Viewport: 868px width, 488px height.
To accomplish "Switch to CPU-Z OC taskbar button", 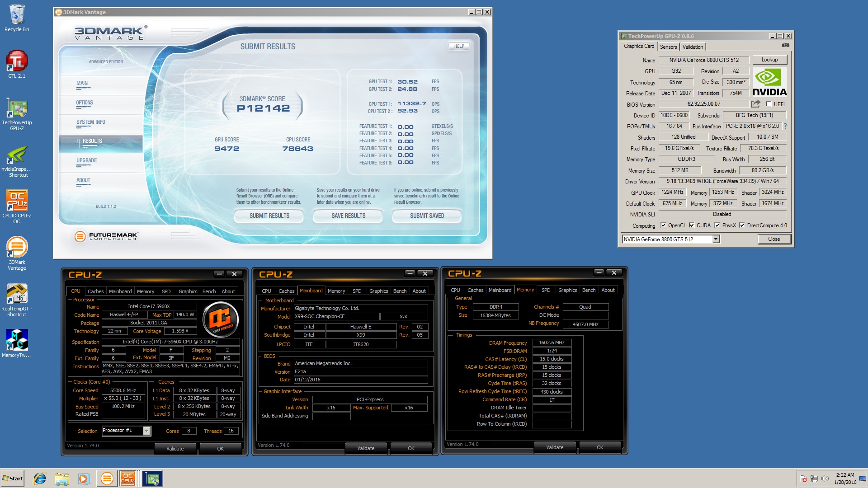I will point(128,479).
